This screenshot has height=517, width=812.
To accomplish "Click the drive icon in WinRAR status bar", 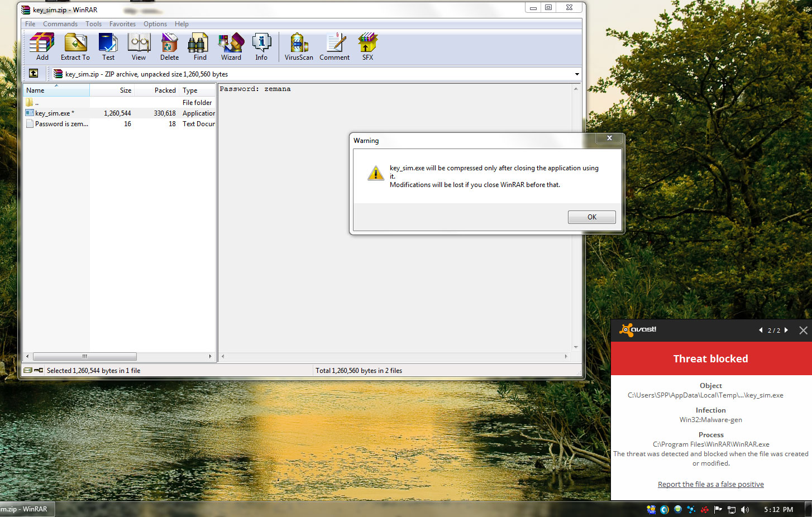I will pyautogui.click(x=27, y=370).
